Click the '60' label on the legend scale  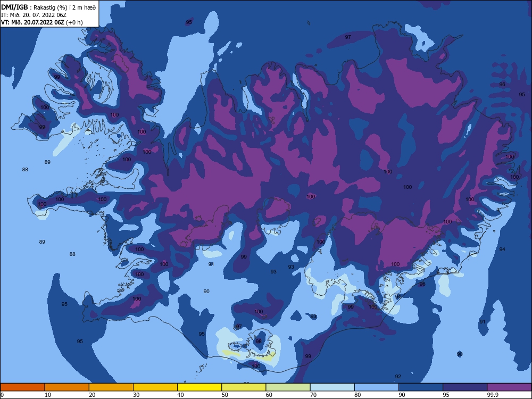(269, 395)
